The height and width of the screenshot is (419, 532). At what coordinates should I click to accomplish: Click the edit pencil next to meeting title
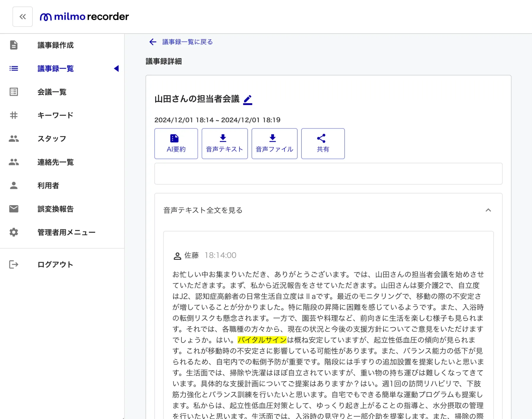pos(248,100)
